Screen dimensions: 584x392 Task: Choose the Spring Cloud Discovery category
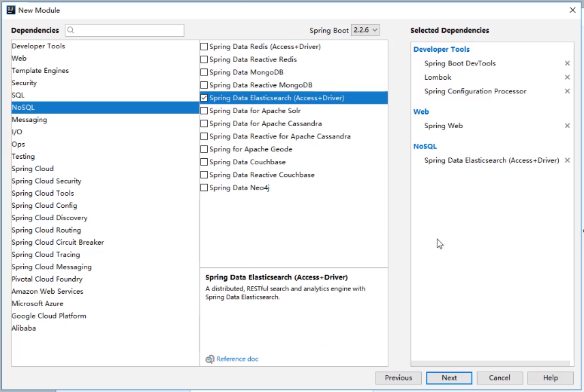tap(49, 218)
